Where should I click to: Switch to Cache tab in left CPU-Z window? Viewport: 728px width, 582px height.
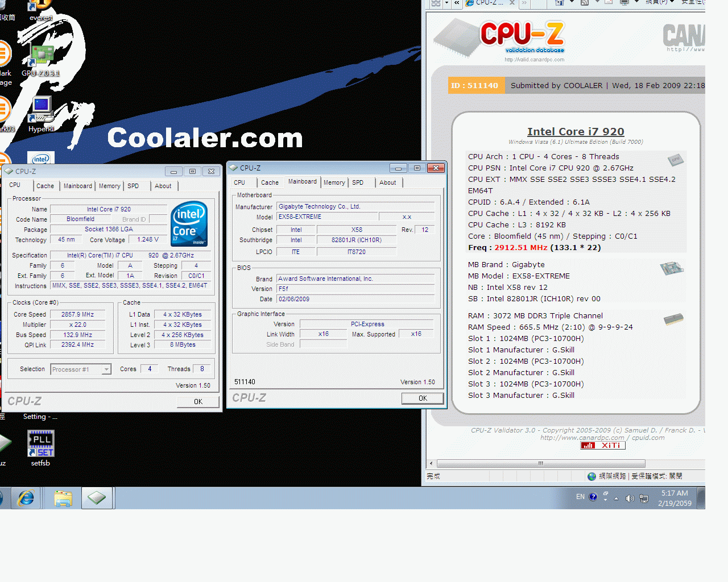click(x=45, y=186)
